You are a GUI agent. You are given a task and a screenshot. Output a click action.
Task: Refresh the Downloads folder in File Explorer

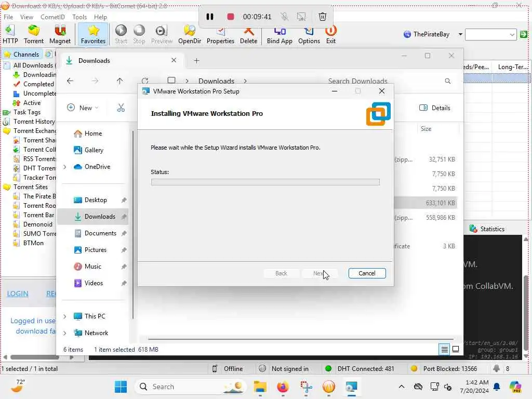click(x=145, y=81)
